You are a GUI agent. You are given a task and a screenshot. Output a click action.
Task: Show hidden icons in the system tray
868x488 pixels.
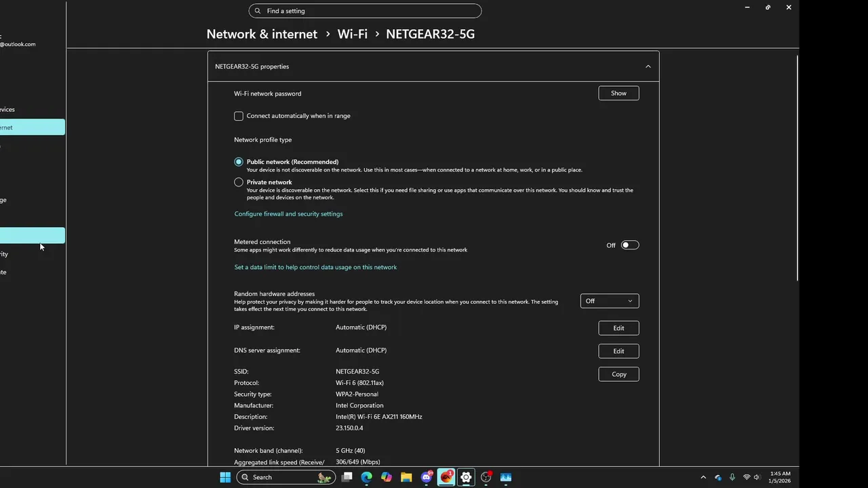[x=703, y=477]
